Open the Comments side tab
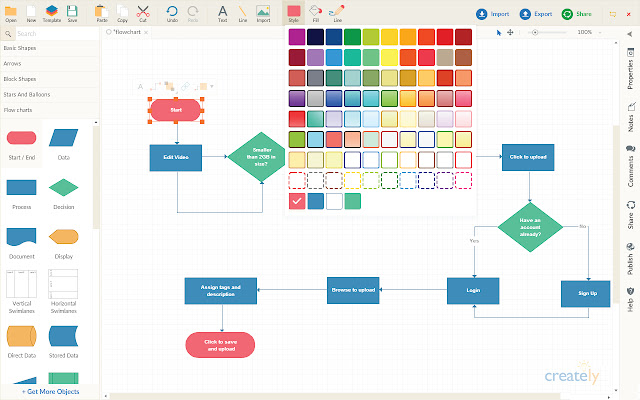640x400 pixels. click(x=630, y=166)
